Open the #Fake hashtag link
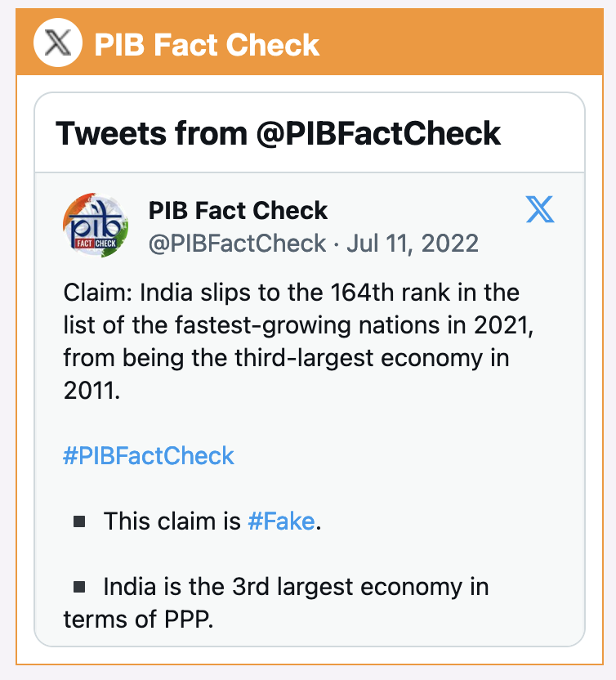 282,520
